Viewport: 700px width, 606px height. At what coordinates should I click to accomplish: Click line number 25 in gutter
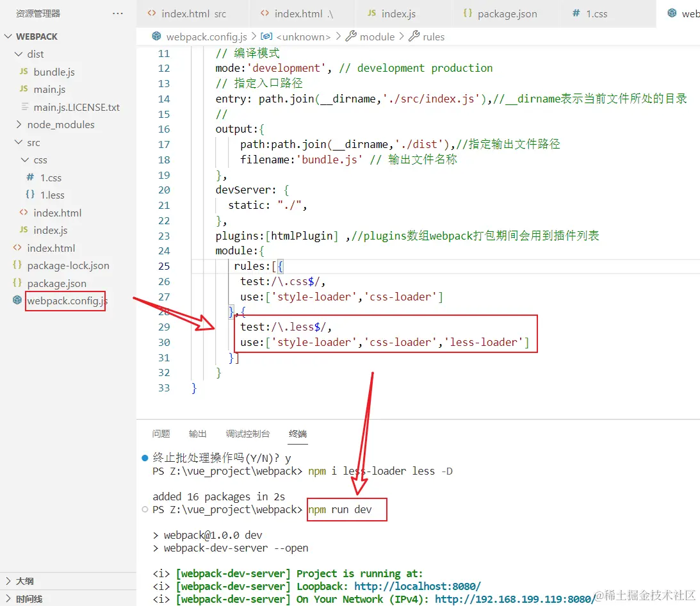coord(164,266)
